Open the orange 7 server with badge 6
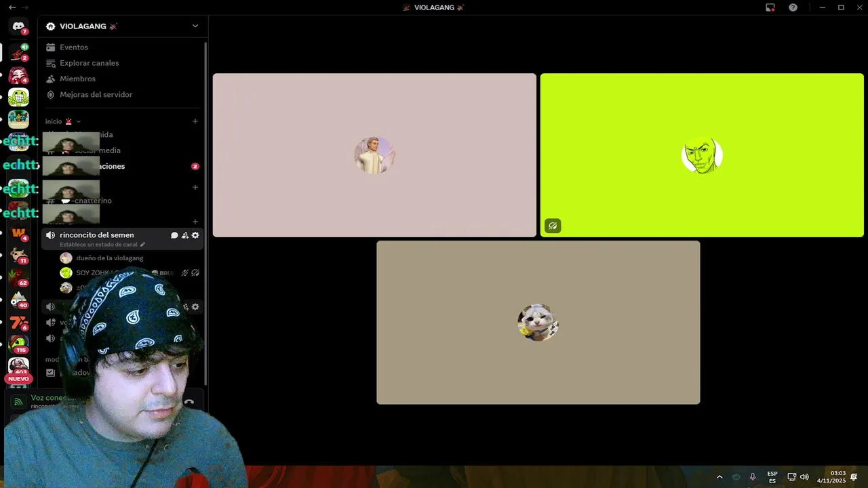The image size is (868, 488). click(x=18, y=322)
